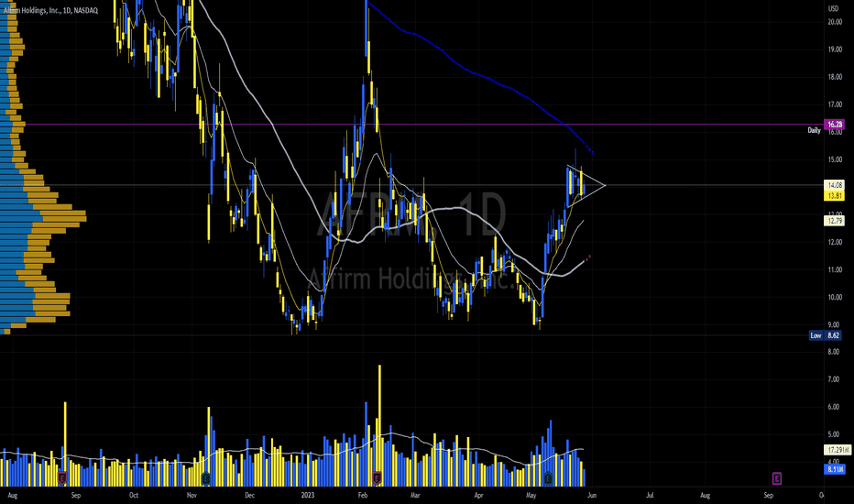This screenshot has width=854, height=504.
Task: Click the Oct label on time axis
Action: 134,495
